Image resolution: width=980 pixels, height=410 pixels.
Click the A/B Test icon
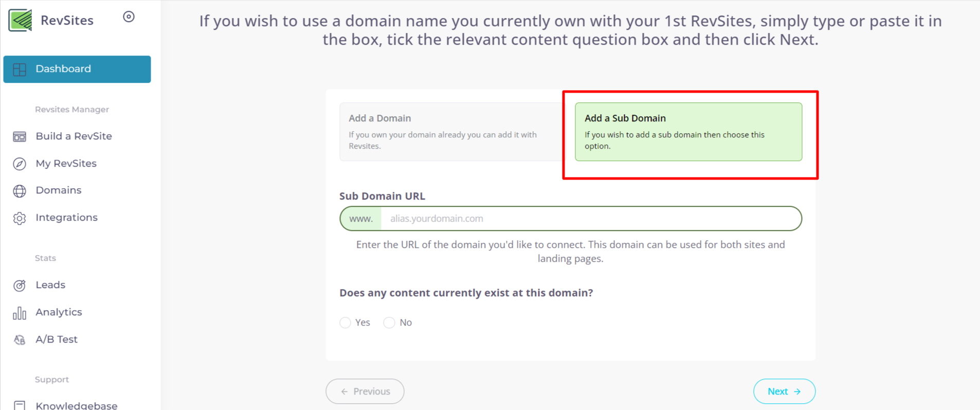pos(20,340)
